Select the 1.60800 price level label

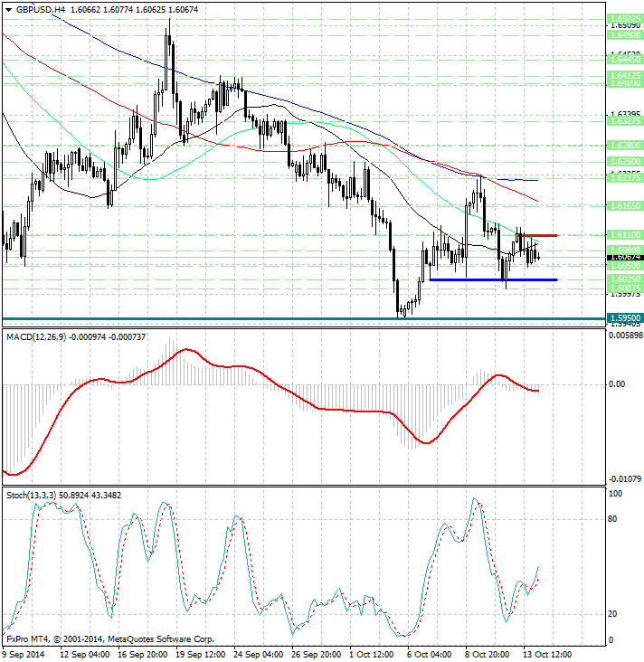pyautogui.click(x=625, y=251)
